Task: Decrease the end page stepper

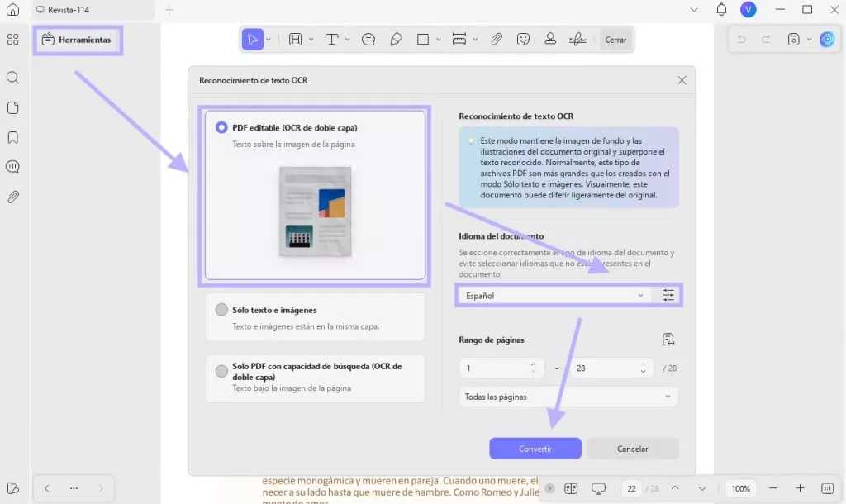Action: point(643,372)
